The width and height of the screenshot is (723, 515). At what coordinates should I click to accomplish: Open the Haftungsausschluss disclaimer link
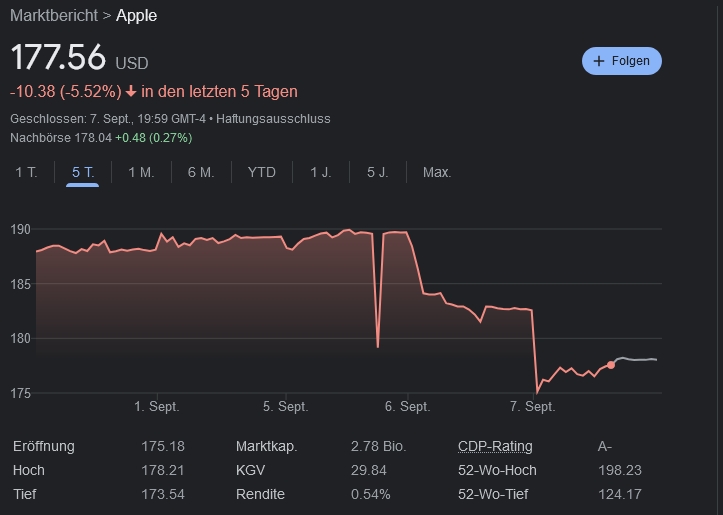(x=273, y=119)
